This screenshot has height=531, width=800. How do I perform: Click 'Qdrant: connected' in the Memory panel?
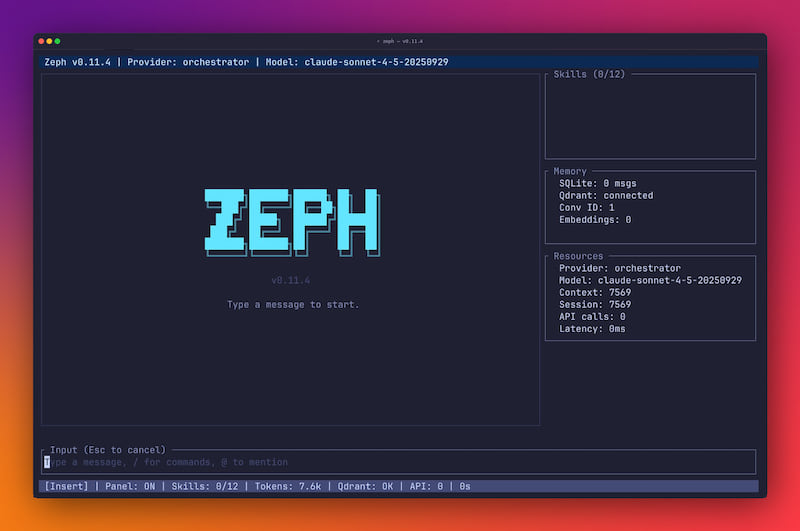[x=606, y=196]
